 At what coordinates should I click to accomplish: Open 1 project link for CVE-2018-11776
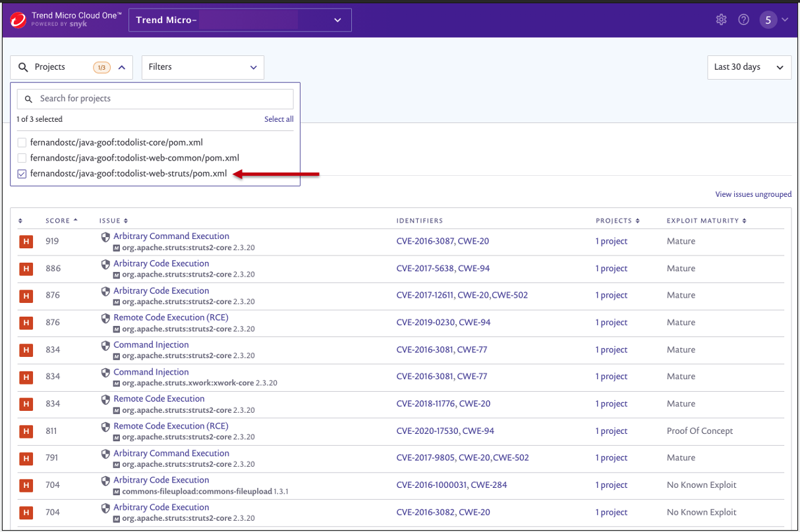tap(612, 404)
